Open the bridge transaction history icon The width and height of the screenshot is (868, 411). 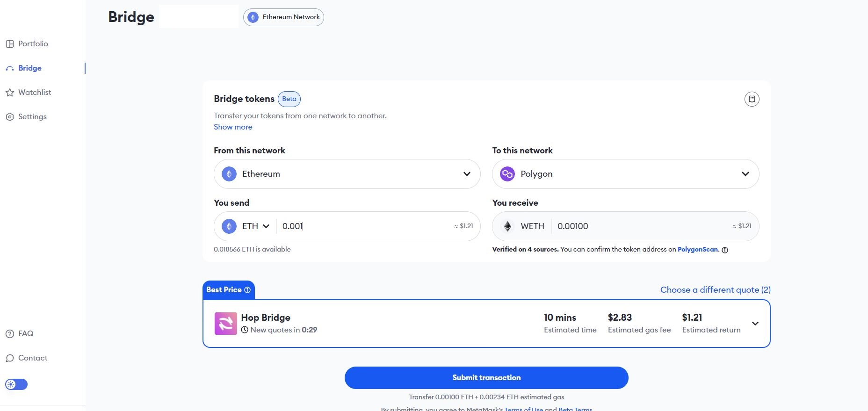752,99
